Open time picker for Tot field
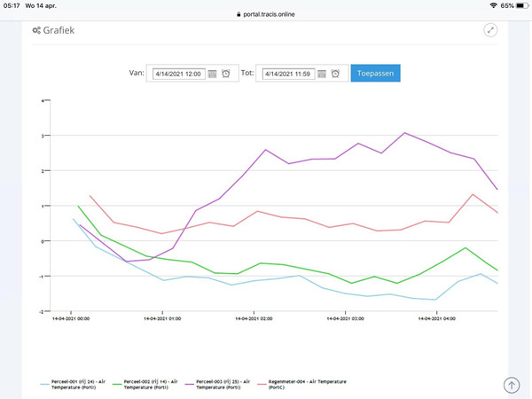The image size is (532, 399). point(335,74)
